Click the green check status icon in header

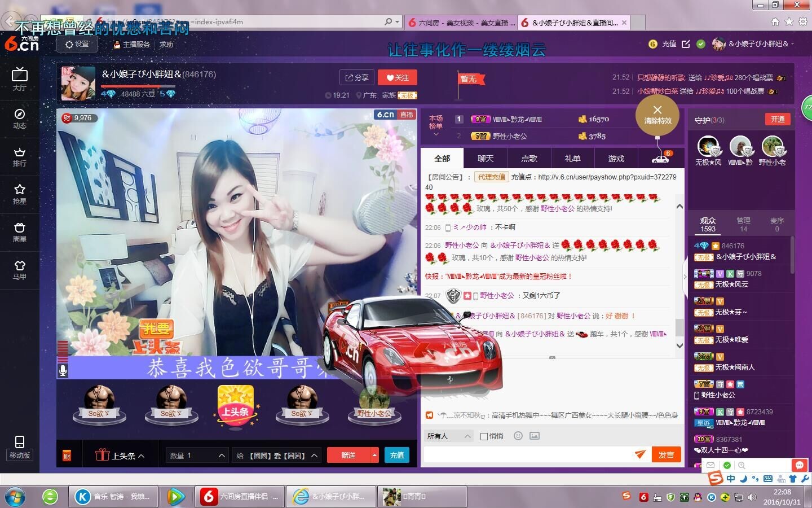pos(701,43)
